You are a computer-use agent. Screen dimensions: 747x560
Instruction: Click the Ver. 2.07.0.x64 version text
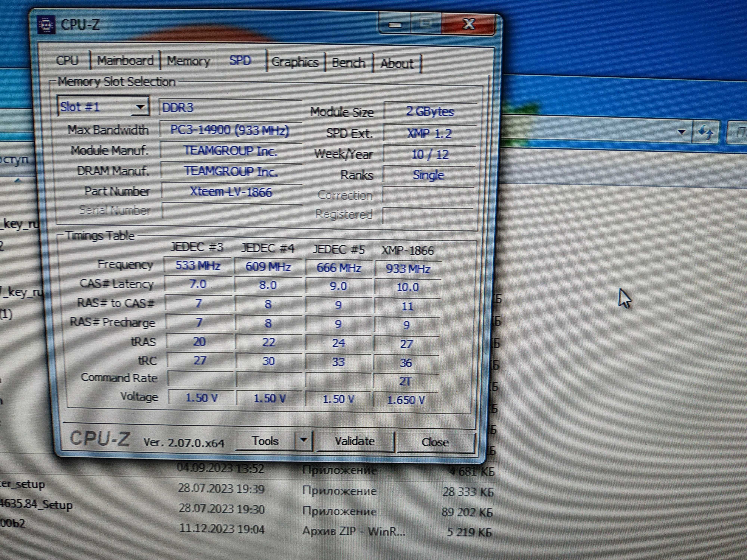coord(184,443)
